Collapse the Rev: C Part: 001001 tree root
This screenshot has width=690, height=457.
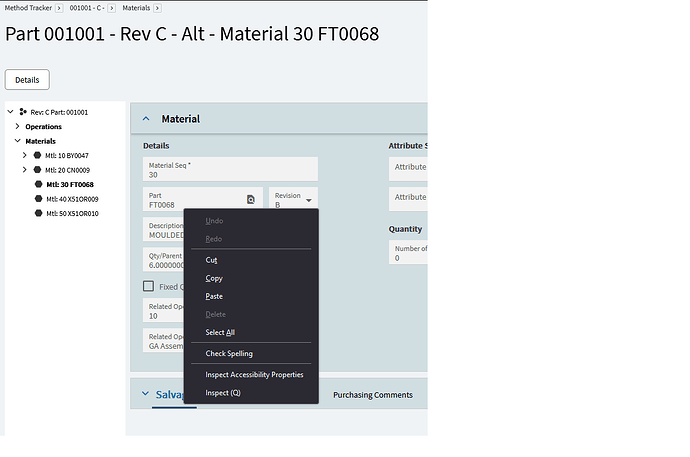[11, 112]
